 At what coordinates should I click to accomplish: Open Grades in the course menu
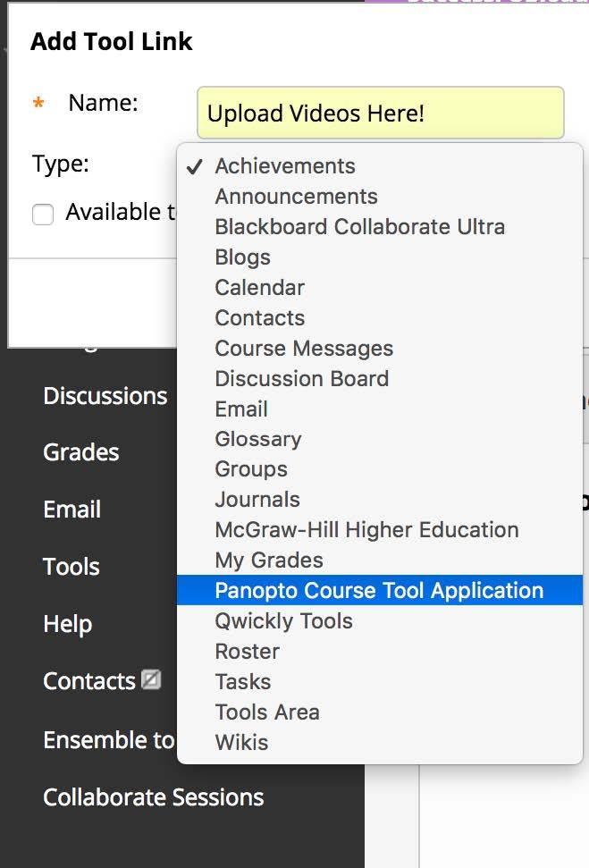[80, 452]
